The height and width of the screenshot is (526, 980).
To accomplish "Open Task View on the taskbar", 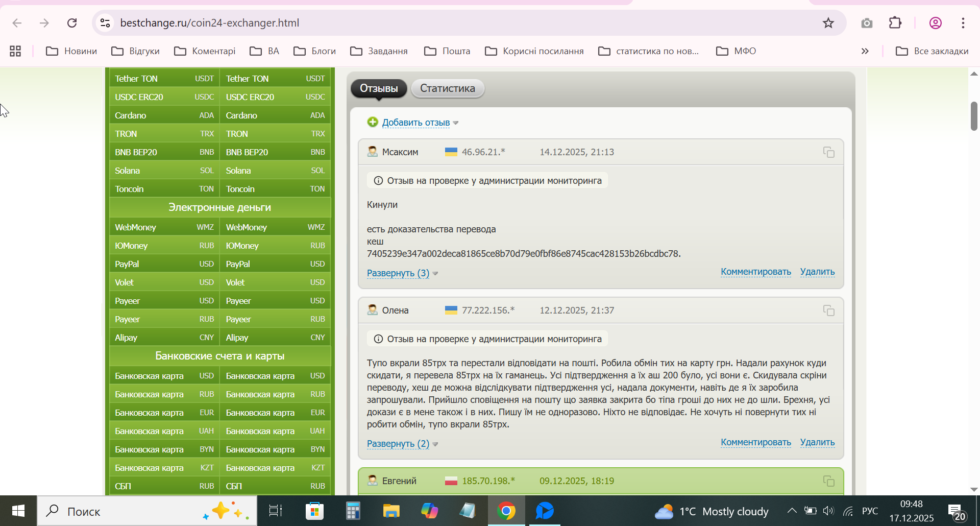I will (276, 511).
